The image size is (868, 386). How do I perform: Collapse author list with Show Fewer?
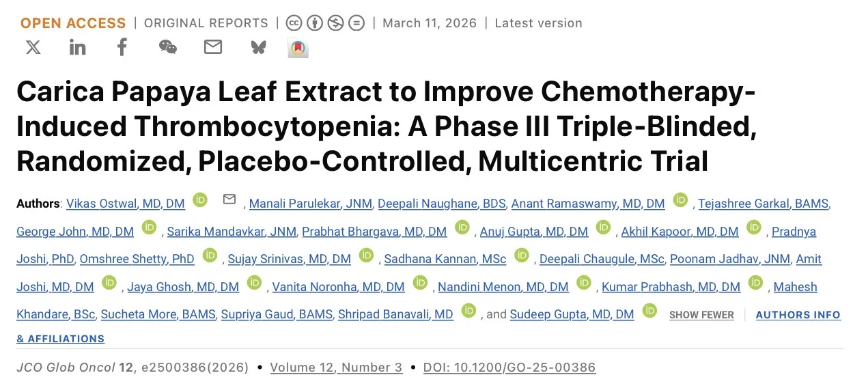pos(701,315)
